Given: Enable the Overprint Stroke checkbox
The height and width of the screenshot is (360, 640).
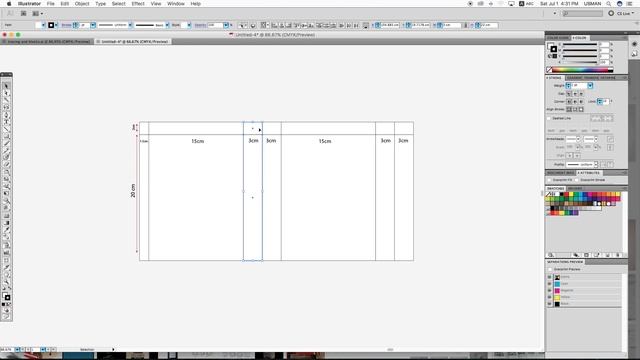Looking at the screenshot, I should point(577,180).
